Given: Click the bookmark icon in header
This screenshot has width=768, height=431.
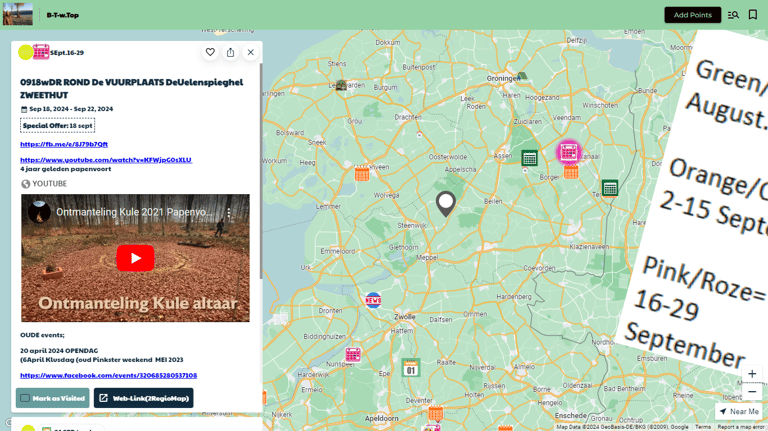Looking at the screenshot, I should (753, 15).
